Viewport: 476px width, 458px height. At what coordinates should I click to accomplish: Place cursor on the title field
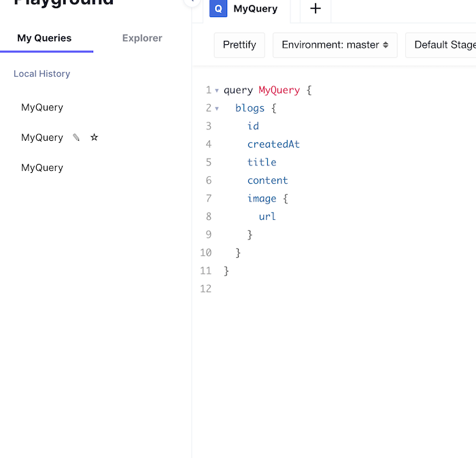pos(262,162)
